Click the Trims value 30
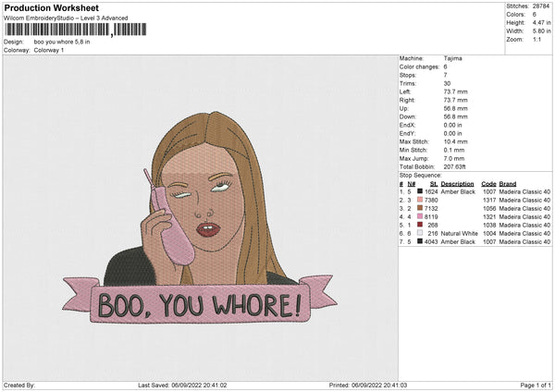555x392 pixels. 447,83
